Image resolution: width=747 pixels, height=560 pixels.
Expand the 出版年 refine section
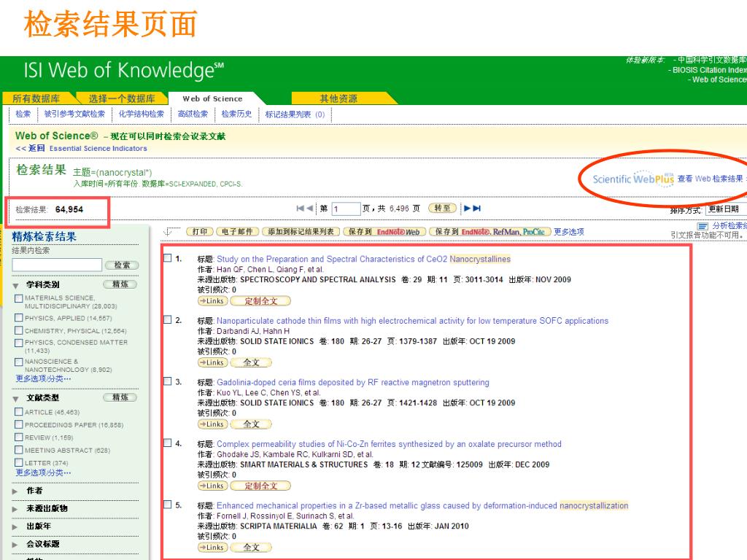tap(15, 526)
